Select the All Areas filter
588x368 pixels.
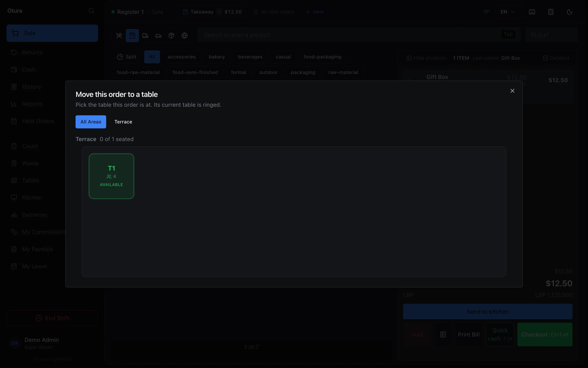[91, 122]
